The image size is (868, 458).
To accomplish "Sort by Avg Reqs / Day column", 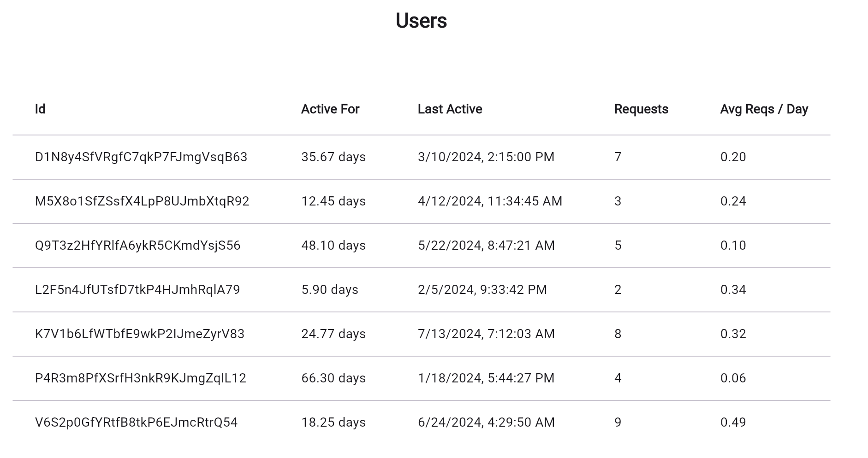I will [764, 109].
